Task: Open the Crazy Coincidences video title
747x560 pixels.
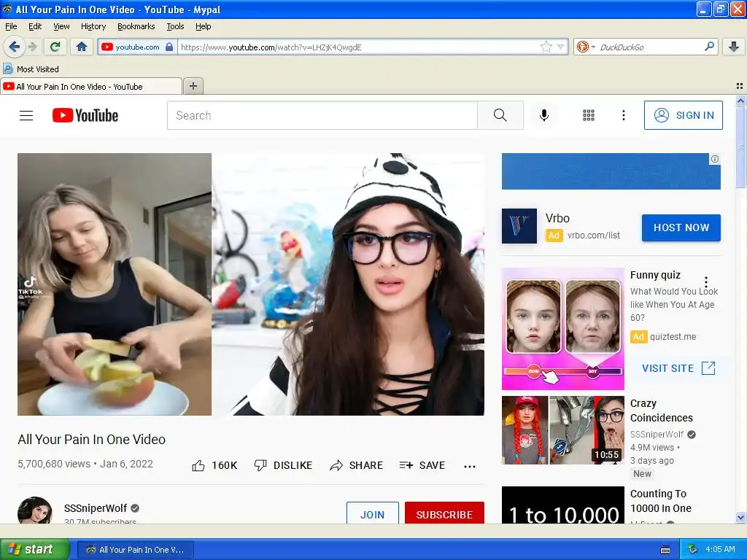Action: 661,411
